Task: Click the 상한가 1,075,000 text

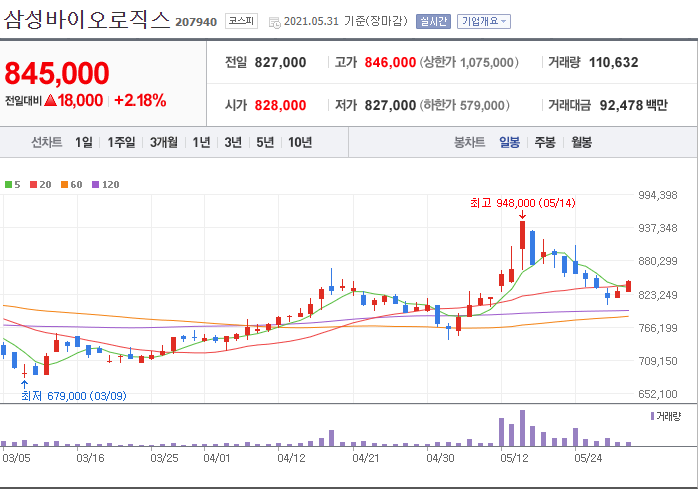Action: [x=469, y=62]
